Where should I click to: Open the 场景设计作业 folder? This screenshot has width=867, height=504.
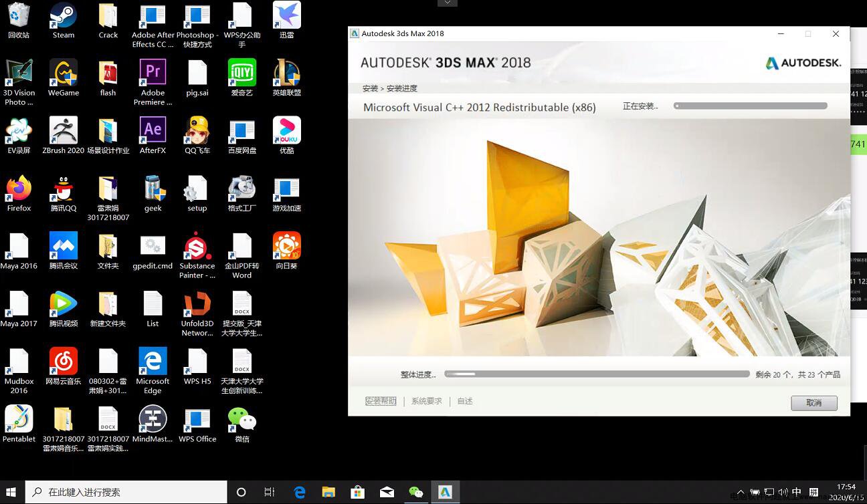point(108,136)
